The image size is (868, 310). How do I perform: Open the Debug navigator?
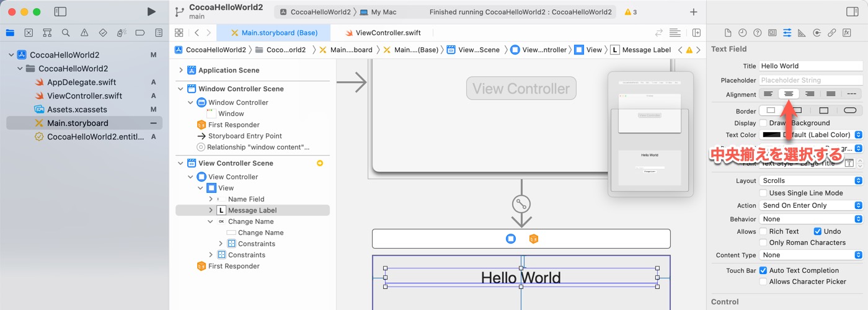point(122,33)
